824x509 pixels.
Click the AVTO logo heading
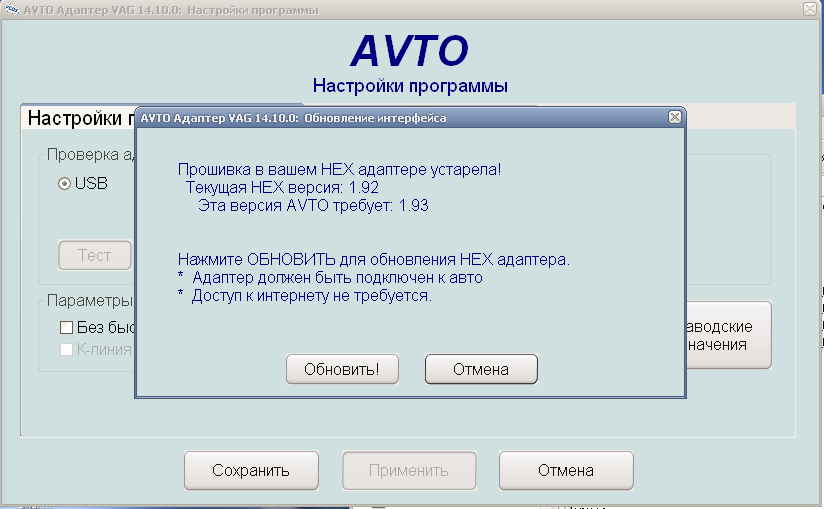[x=409, y=51]
